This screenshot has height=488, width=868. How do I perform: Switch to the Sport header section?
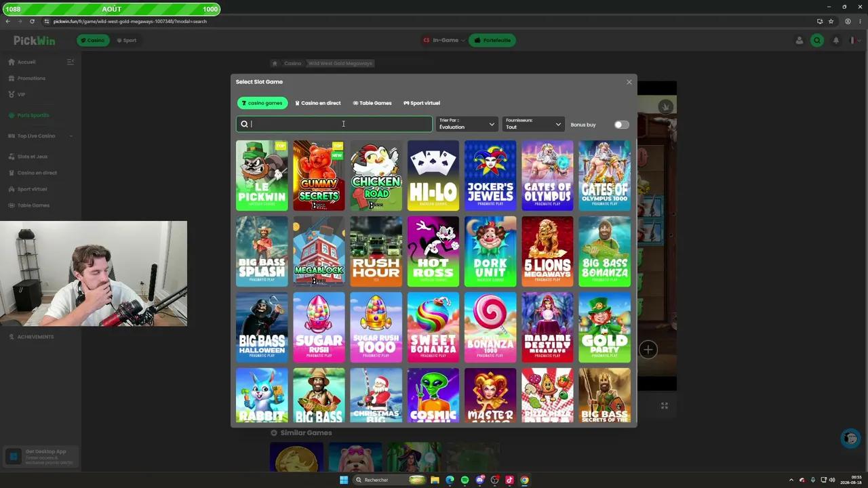click(126, 40)
